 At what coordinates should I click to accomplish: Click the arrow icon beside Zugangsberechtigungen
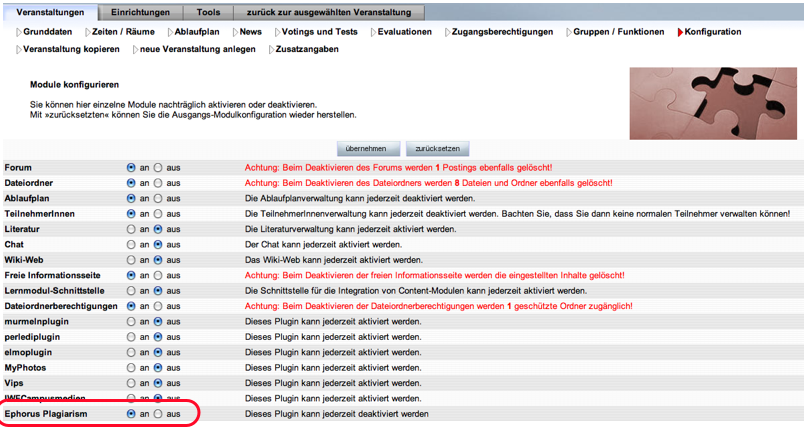click(448, 32)
